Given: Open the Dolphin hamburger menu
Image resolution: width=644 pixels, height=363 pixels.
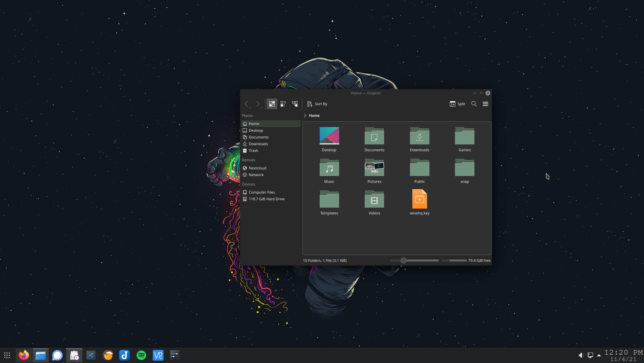Looking at the screenshot, I should 485,104.
